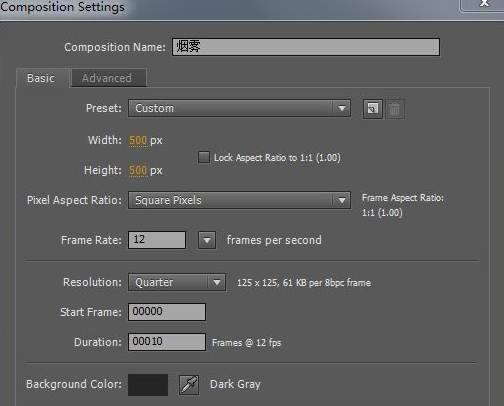Enable Lock Aspect Ratio to 1:1 checkbox

(x=204, y=157)
